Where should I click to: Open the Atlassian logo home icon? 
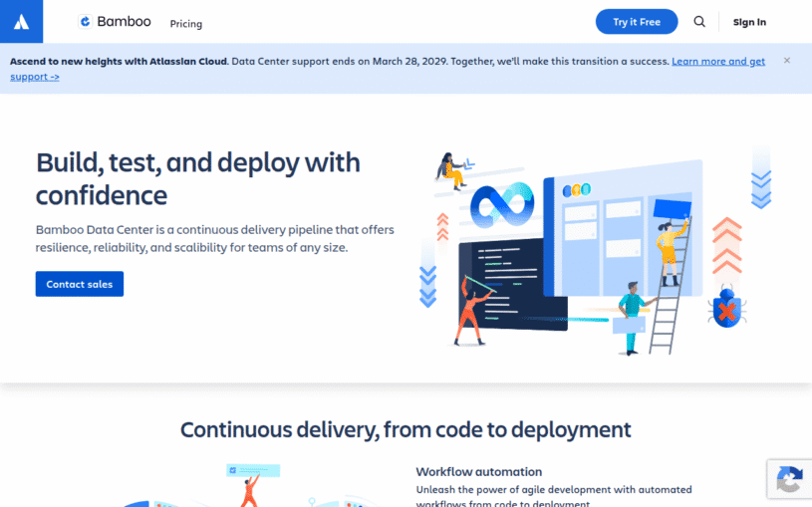(x=21, y=21)
